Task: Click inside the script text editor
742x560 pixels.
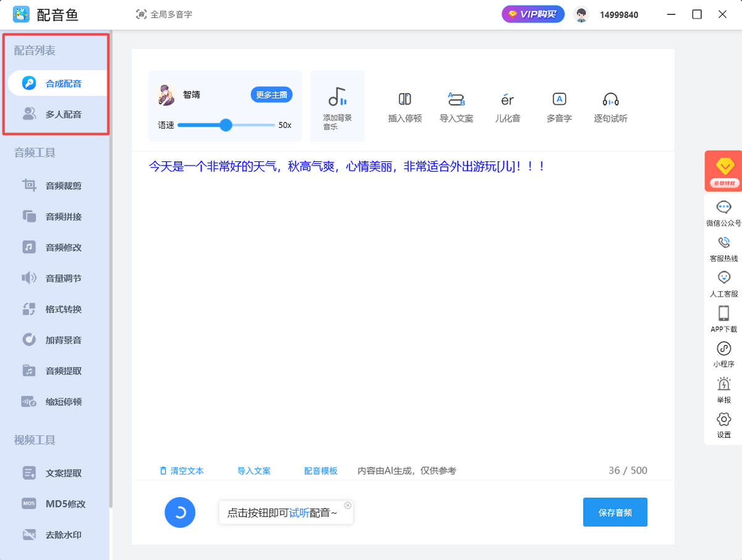Action: pyautogui.click(x=403, y=309)
